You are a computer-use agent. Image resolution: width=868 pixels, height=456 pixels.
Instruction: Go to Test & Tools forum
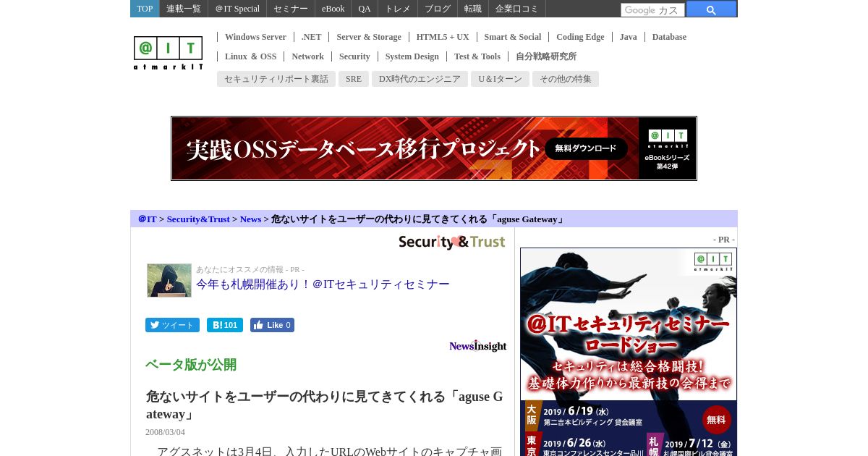click(477, 56)
